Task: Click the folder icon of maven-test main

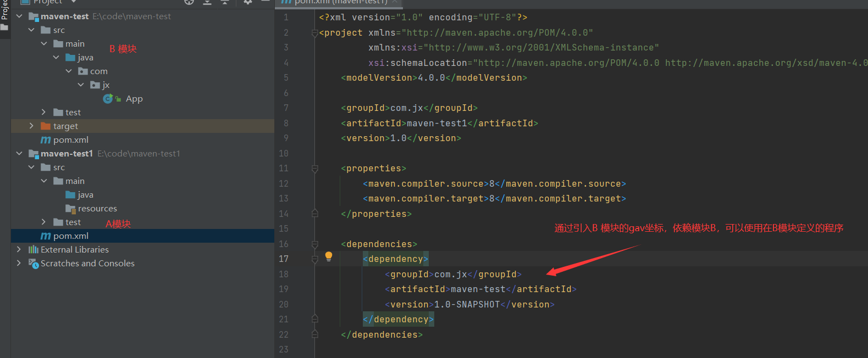Action: 58,44
